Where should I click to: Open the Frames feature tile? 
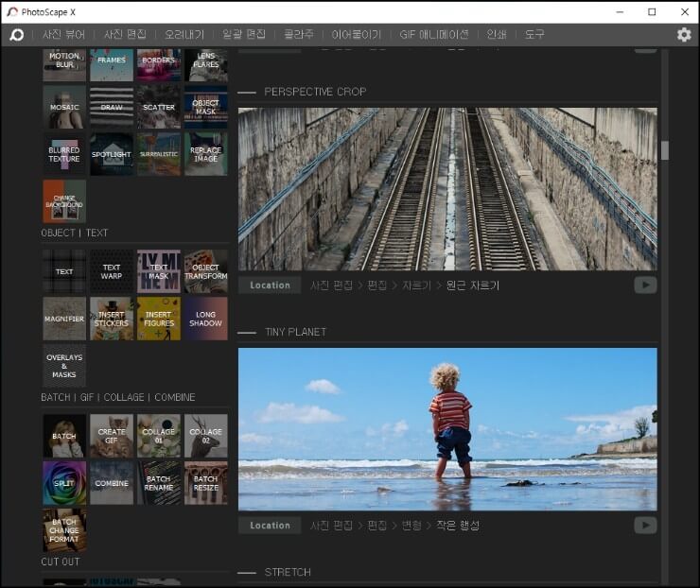point(112,65)
